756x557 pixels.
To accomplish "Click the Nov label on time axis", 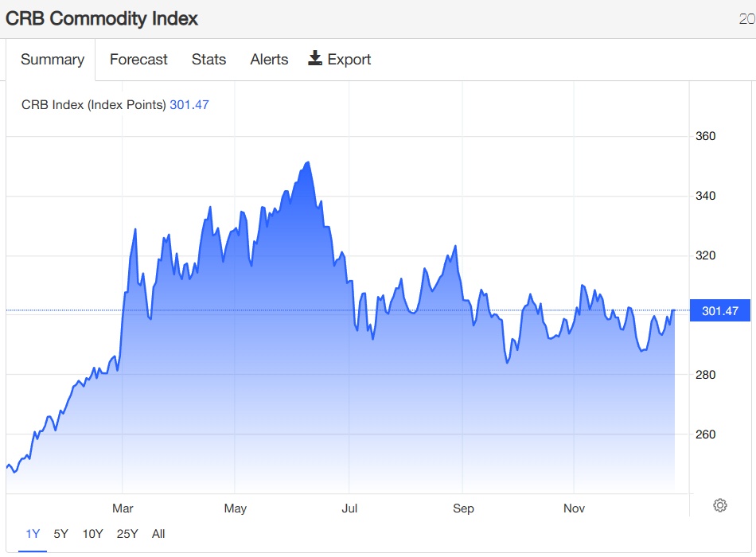I will (575, 508).
